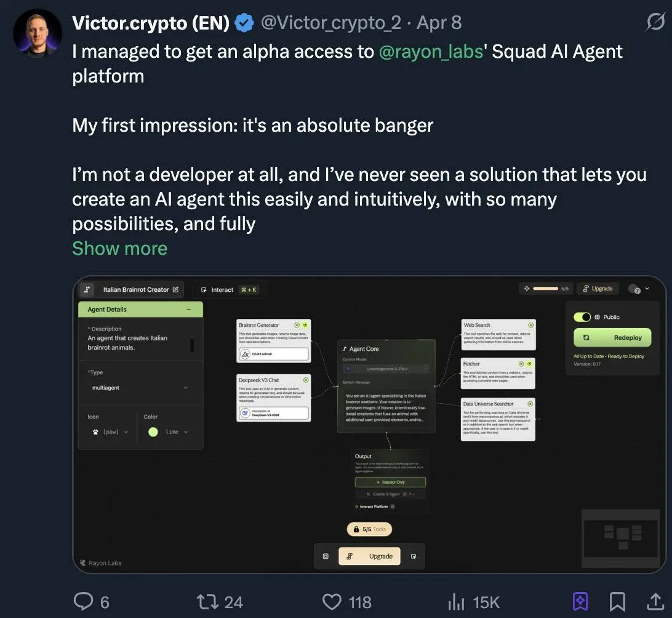This screenshot has height=618, width=672.
Task: Bookmark this tweet
Action: 617,601
